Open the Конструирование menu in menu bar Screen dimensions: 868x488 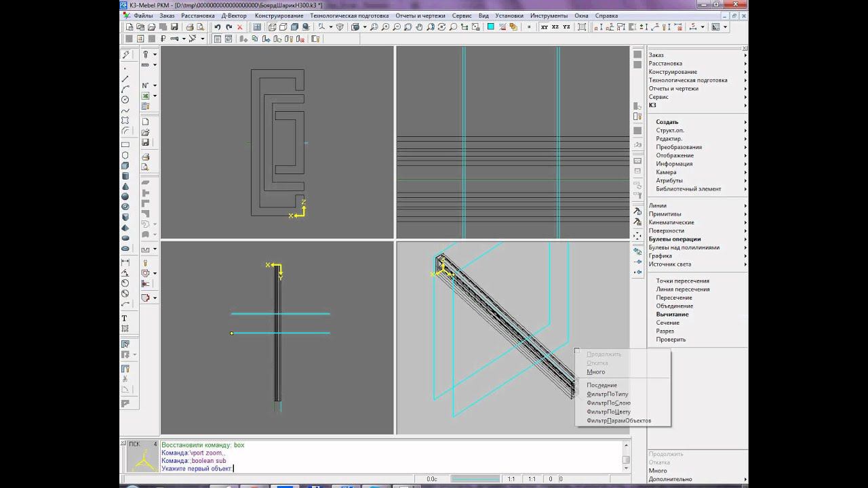point(279,16)
